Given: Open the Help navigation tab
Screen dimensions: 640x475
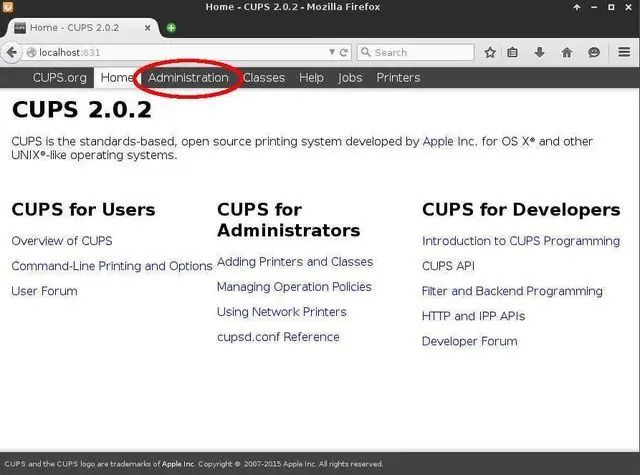Looking at the screenshot, I should (311, 78).
